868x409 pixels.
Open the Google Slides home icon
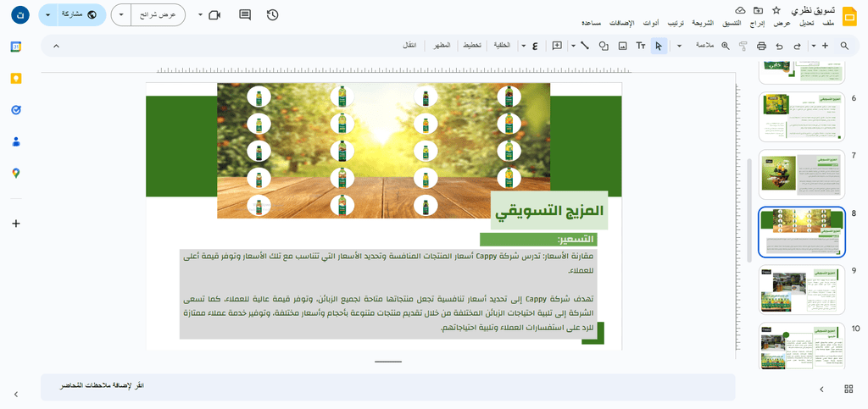pos(849,17)
